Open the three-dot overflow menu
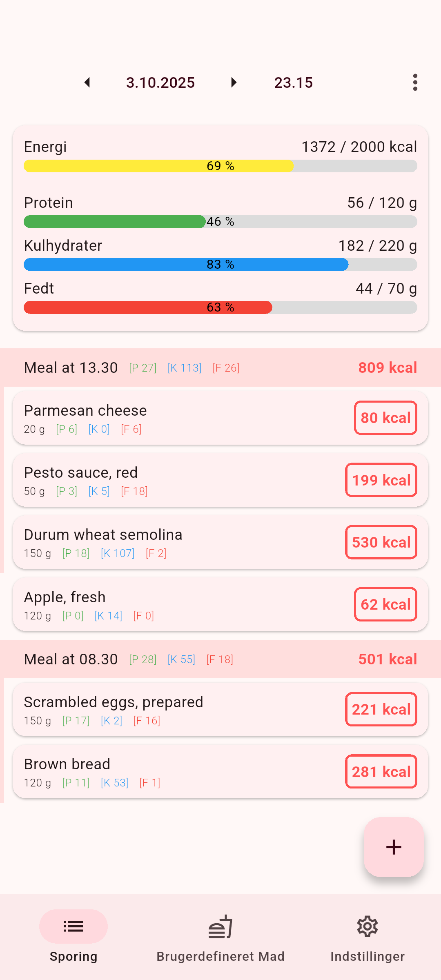 pos(415,82)
